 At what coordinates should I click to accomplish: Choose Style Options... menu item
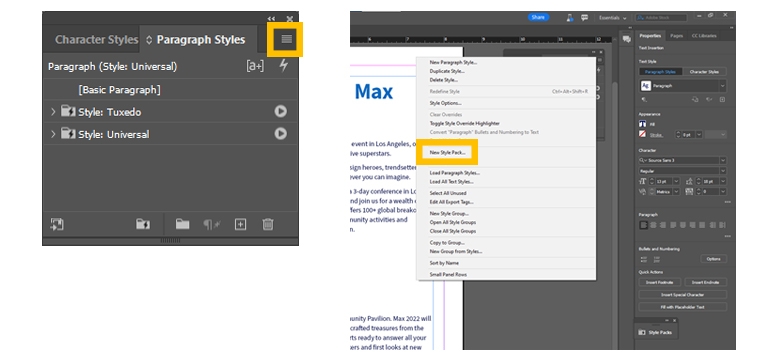(x=445, y=103)
